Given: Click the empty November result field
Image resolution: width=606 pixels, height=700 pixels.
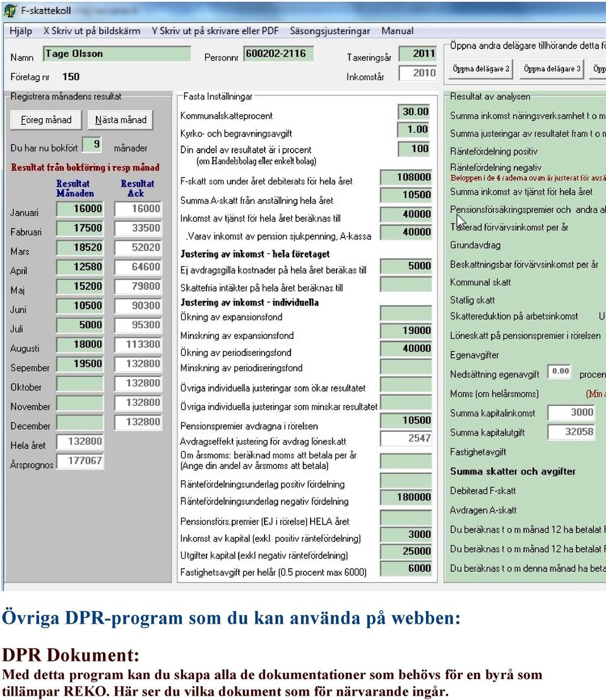Looking at the screenshot, I should click(x=80, y=403).
